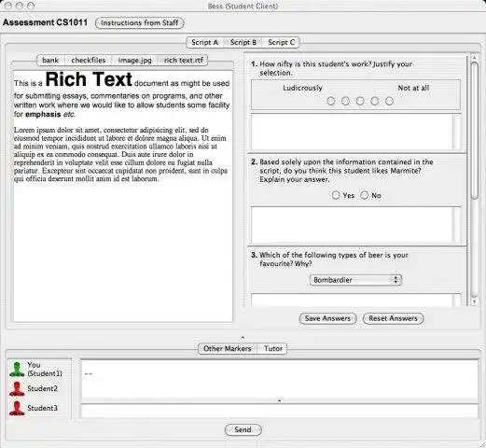Click the You (Student1) label
This screenshot has height=448, width=486.
pyautogui.click(x=45, y=369)
